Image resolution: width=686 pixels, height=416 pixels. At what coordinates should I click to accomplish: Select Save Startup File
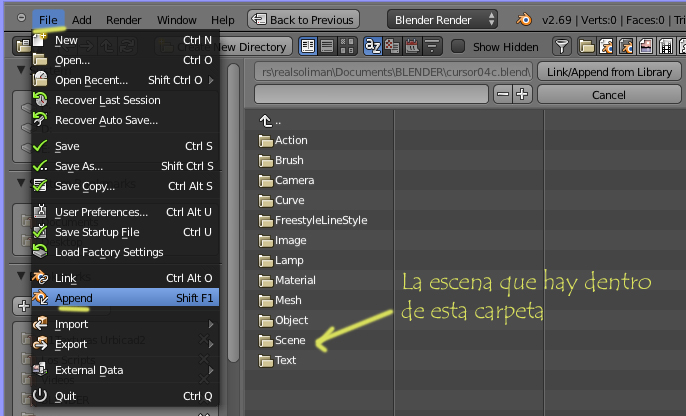[x=125, y=232]
